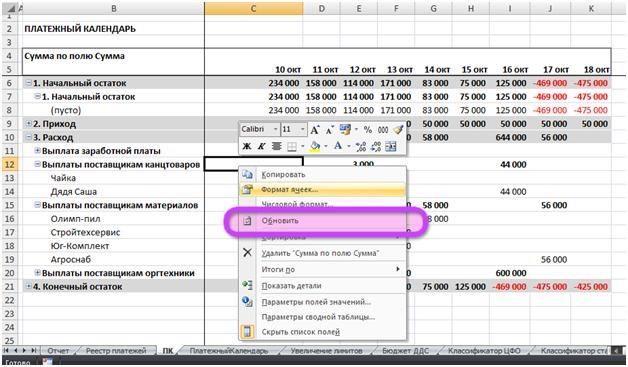Select the column C header
Image resolution: width=628 pixels, height=367 pixels.
254,8
